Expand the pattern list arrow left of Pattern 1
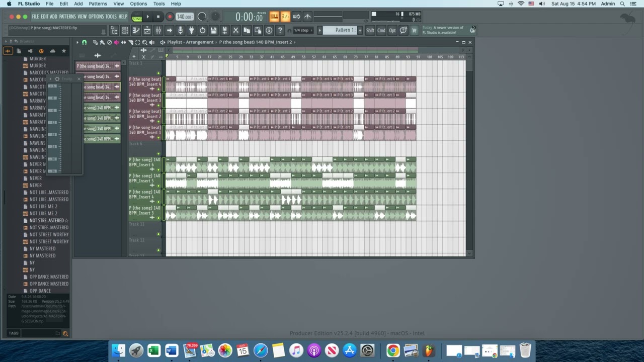The image size is (644, 362). (x=319, y=30)
